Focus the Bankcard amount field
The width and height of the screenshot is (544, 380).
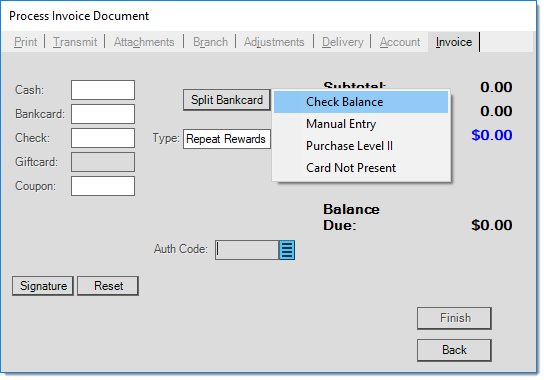pos(103,114)
